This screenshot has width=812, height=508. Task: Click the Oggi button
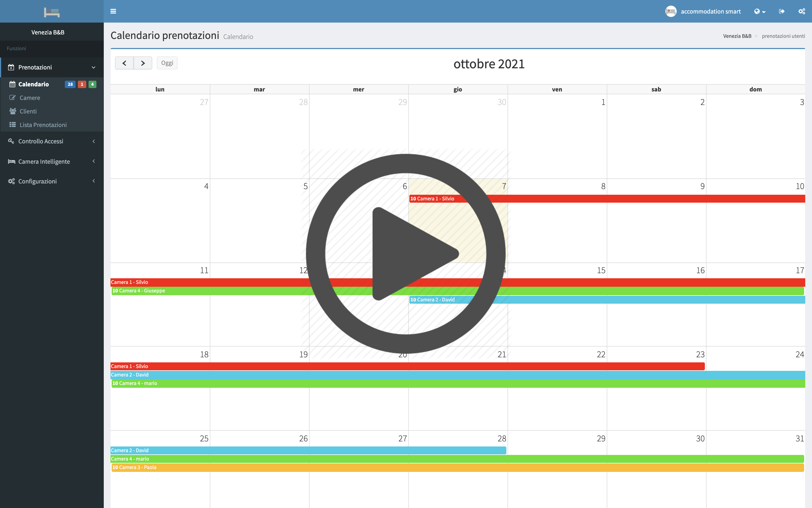167,63
